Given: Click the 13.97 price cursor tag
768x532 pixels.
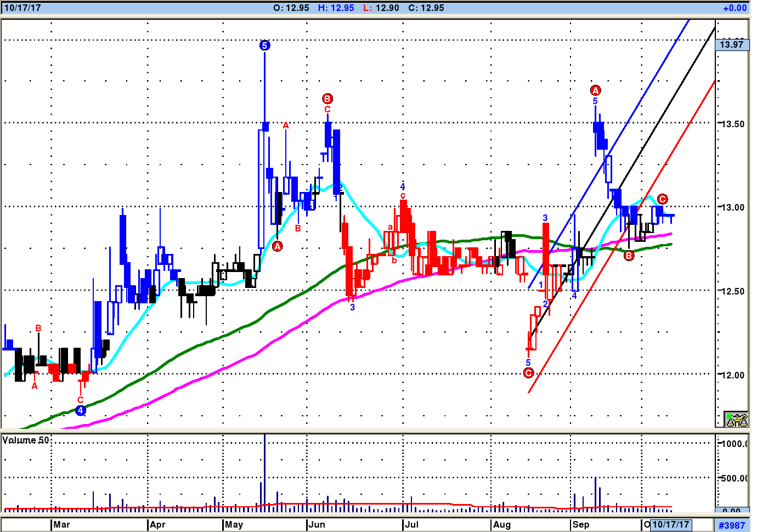Looking at the screenshot, I should coord(732,44).
